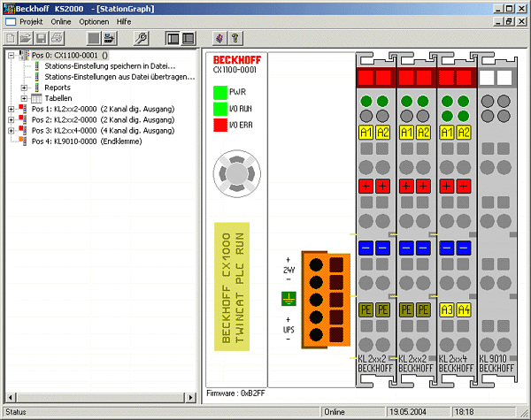Open the Optionen menu

pyautogui.click(x=94, y=20)
